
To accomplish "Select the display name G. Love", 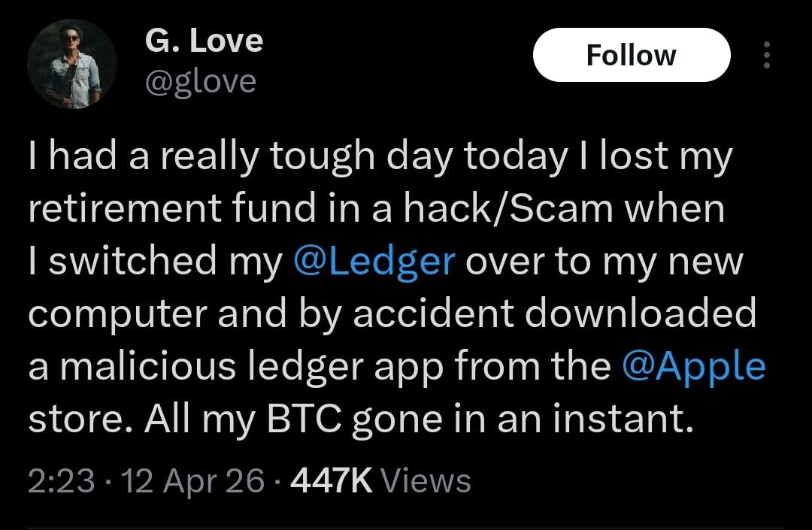I will 202,41.
